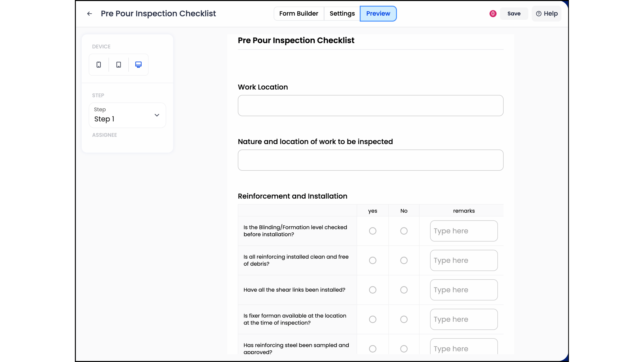Click the pink notification badge showing 0
This screenshot has width=644, height=362.
click(492, 13)
